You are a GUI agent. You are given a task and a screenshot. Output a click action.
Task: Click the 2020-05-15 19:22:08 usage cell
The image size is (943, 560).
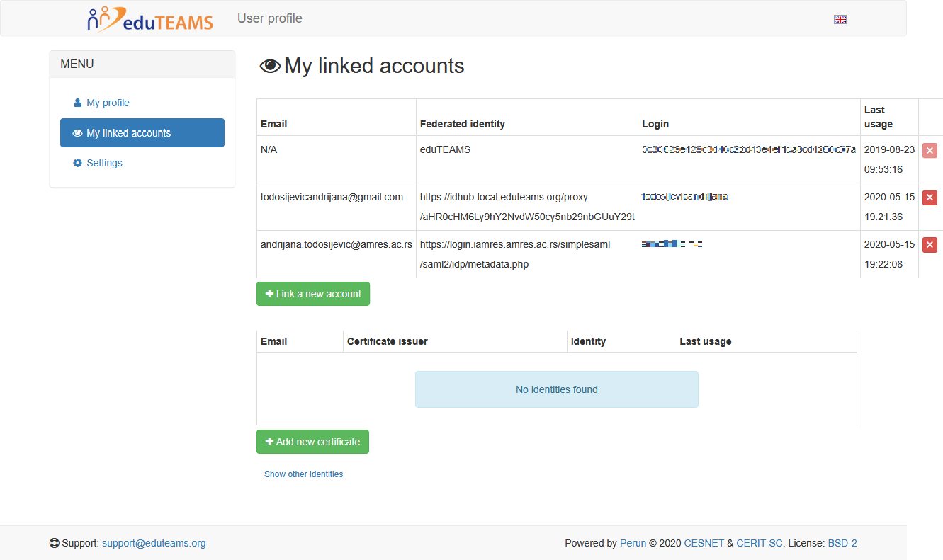(889, 254)
